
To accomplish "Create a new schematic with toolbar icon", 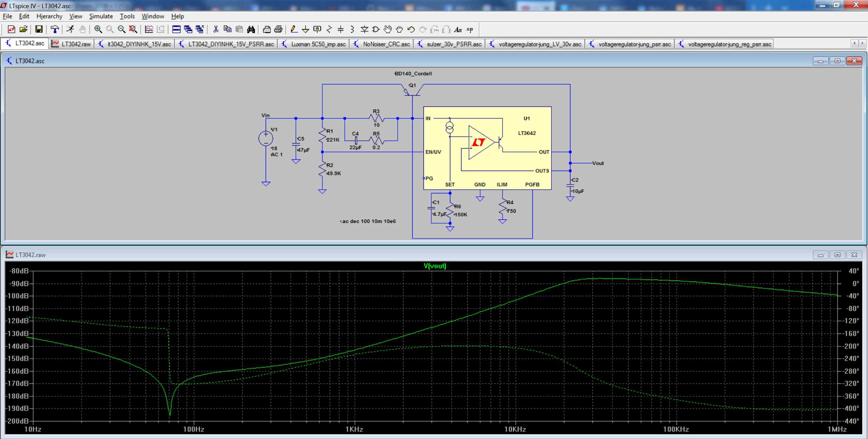I will (11, 30).
